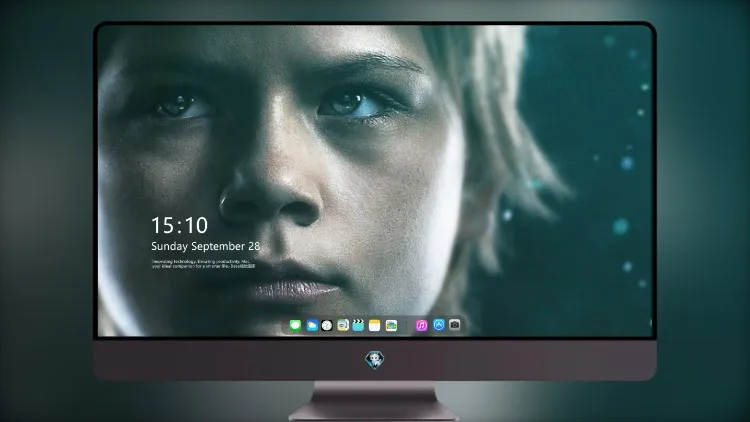Click the Sunday September 28 date
Screen dimensions: 750x422
click(x=205, y=246)
